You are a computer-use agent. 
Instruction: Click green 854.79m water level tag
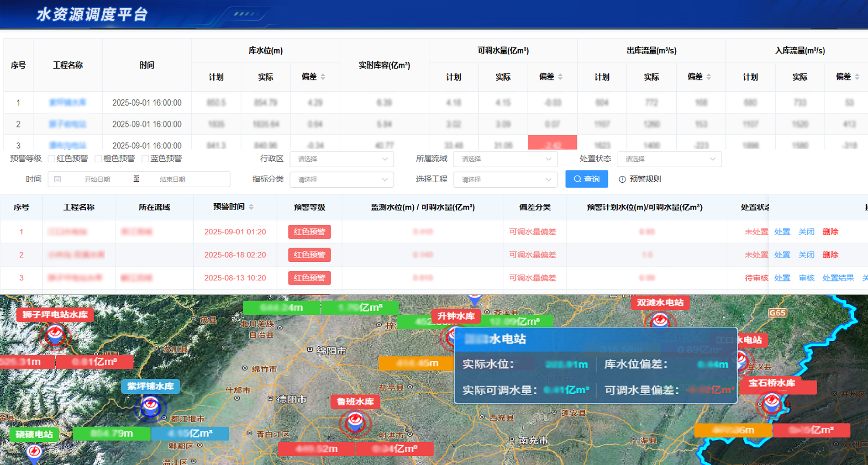[x=112, y=433]
